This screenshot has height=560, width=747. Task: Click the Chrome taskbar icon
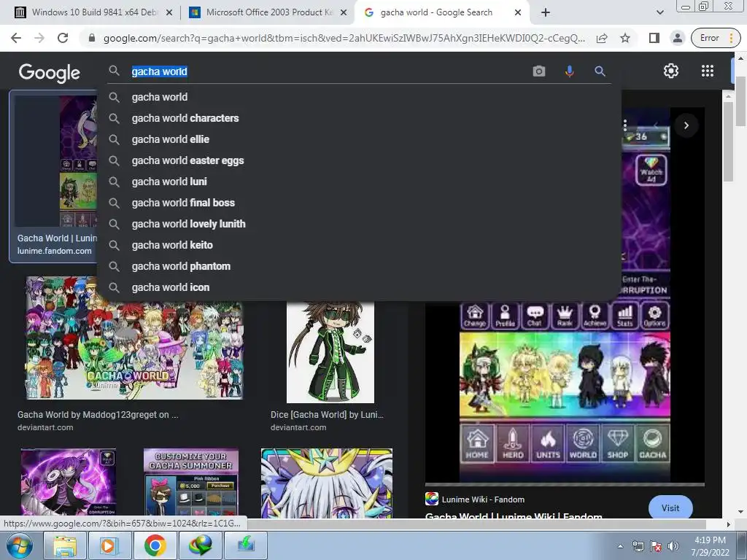(155, 545)
